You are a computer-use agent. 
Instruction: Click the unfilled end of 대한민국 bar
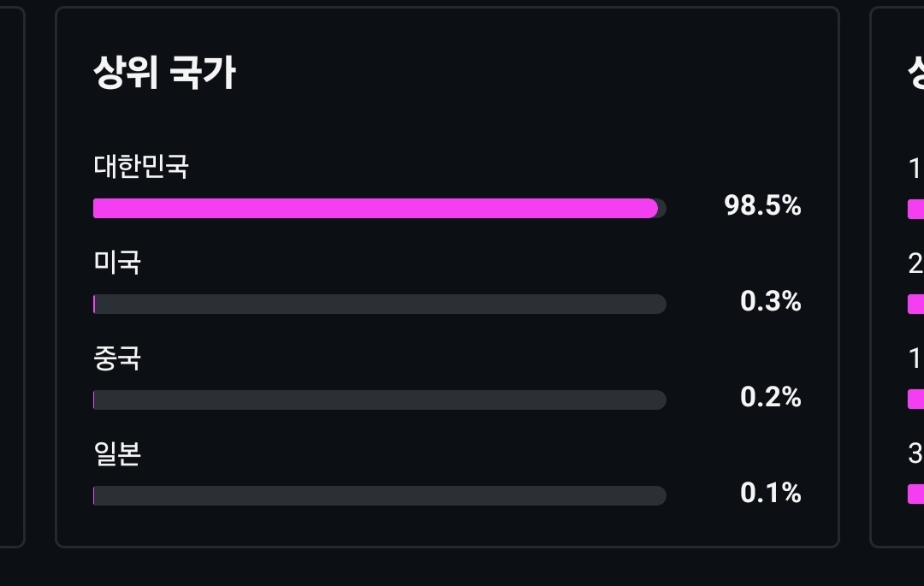click(662, 209)
